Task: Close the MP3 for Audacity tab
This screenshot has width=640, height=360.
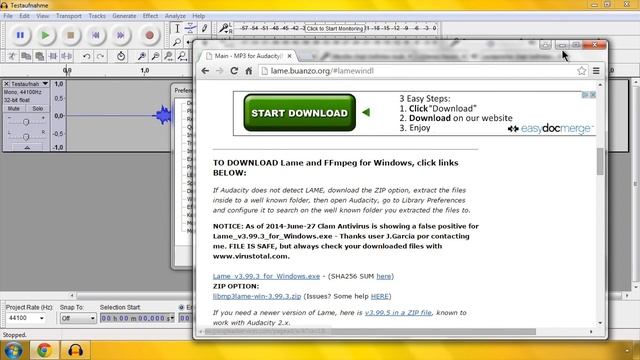Action: pos(289,56)
